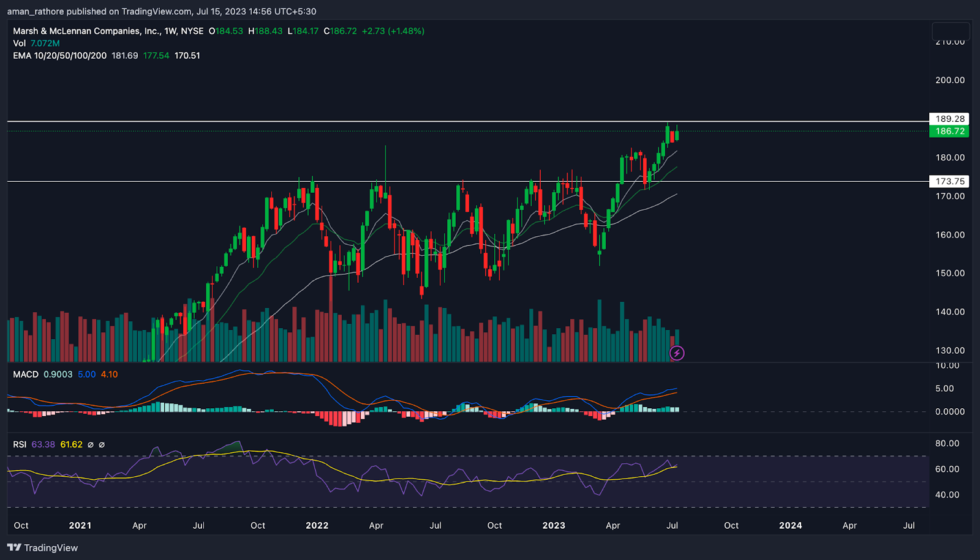Screen dimensions: 980x560
Task: Click the orange MACD signal value 4.10
Action: [x=109, y=374]
